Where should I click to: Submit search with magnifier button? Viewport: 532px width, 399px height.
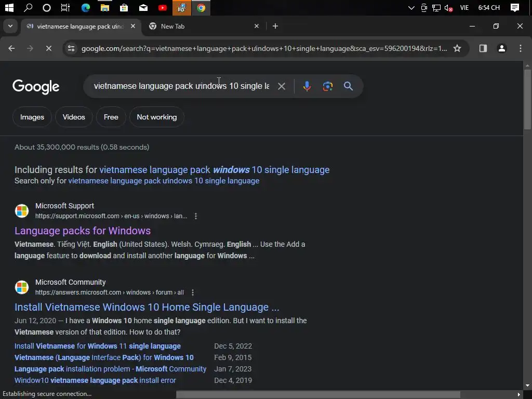pyautogui.click(x=348, y=86)
